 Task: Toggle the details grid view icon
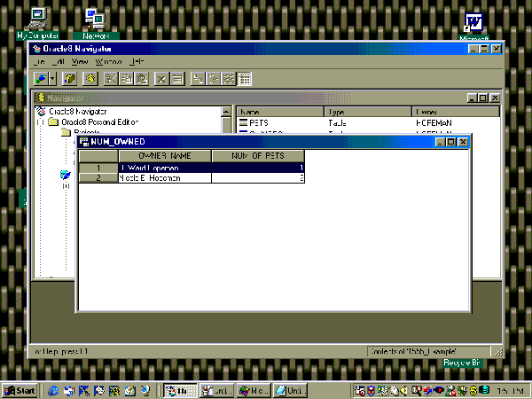[244, 79]
